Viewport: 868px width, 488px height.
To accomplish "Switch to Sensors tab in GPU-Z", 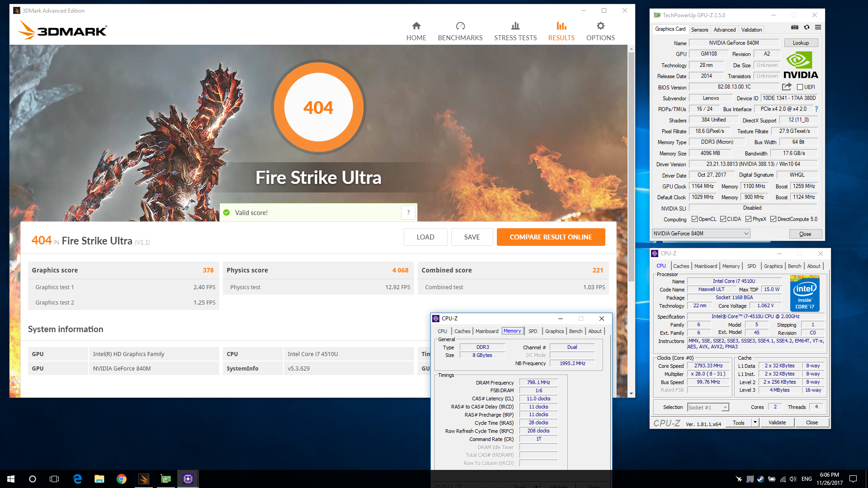I will [x=699, y=30].
